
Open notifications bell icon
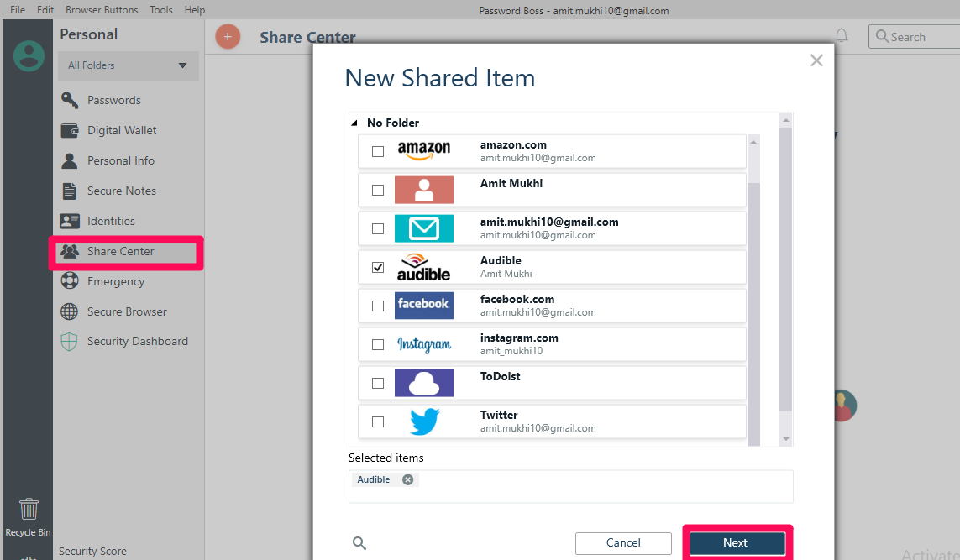[x=842, y=35]
